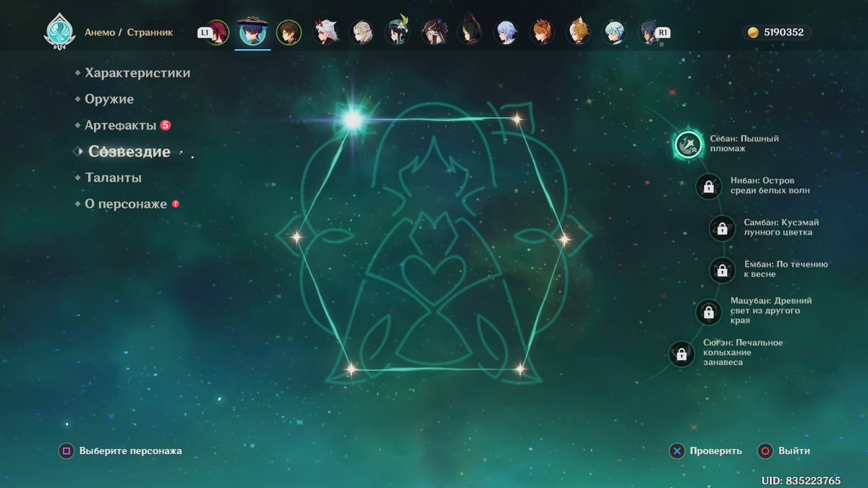Select the red-haired character portrait next to L1
The width and height of the screenshot is (868, 488).
[217, 33]
